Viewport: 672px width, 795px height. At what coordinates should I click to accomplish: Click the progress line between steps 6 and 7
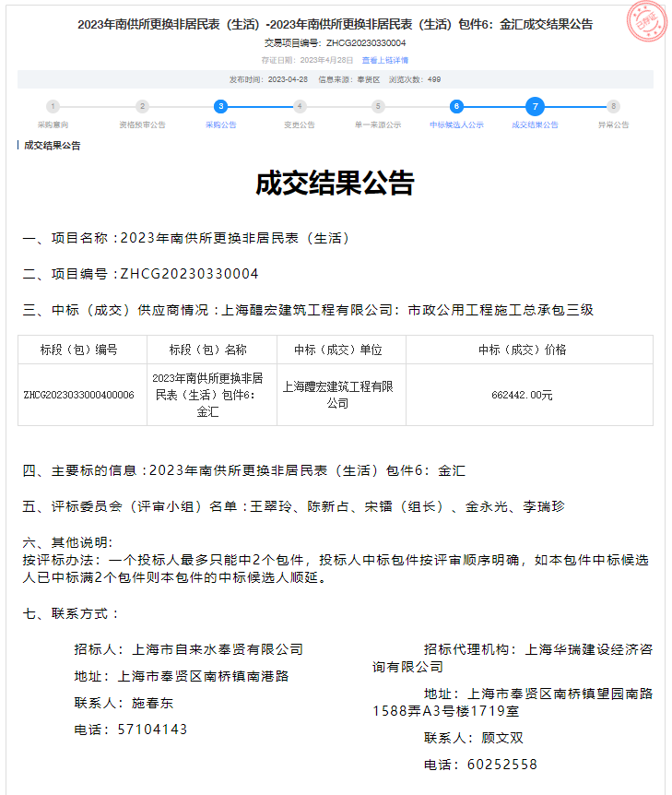(x=495, y=107)
